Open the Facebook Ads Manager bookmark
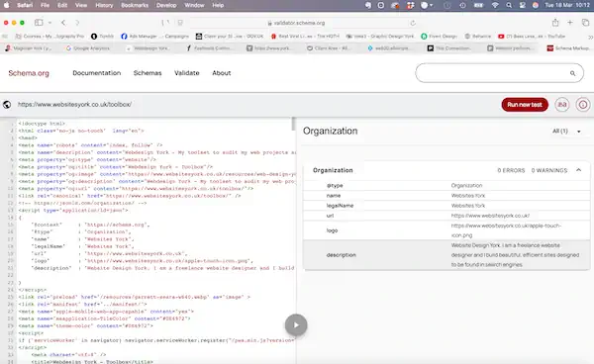Image resolution: width=594 pixels, height=364 pixels. pos(154,37)
